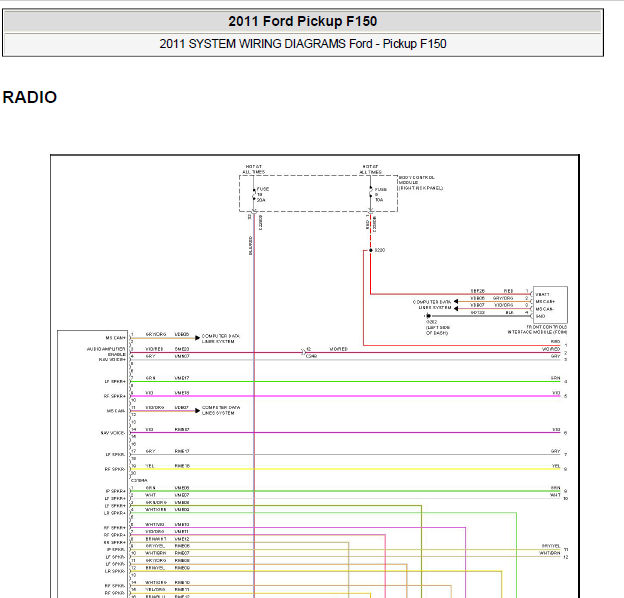Click the 'GND' pin label in the FCIM box

tap(540, 316)
